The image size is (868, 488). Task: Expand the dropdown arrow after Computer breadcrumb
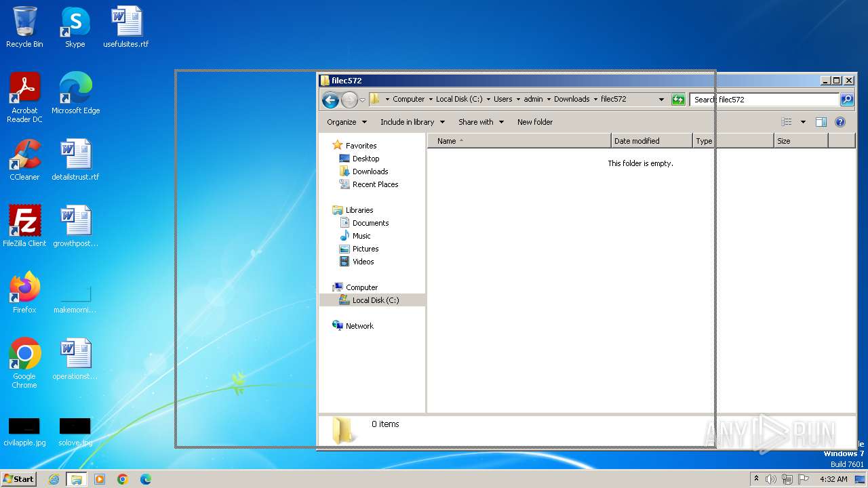pos(430,99)
